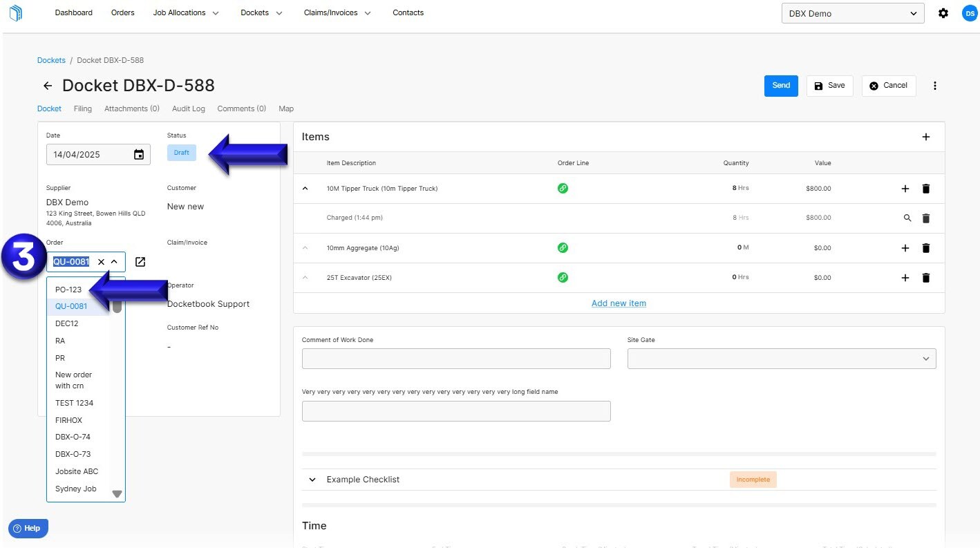The width and height of the screenshot is (980, 548).
Task: Inspect the Charged (1:44 pm) entry with magnifier
Action: (907, 218)
